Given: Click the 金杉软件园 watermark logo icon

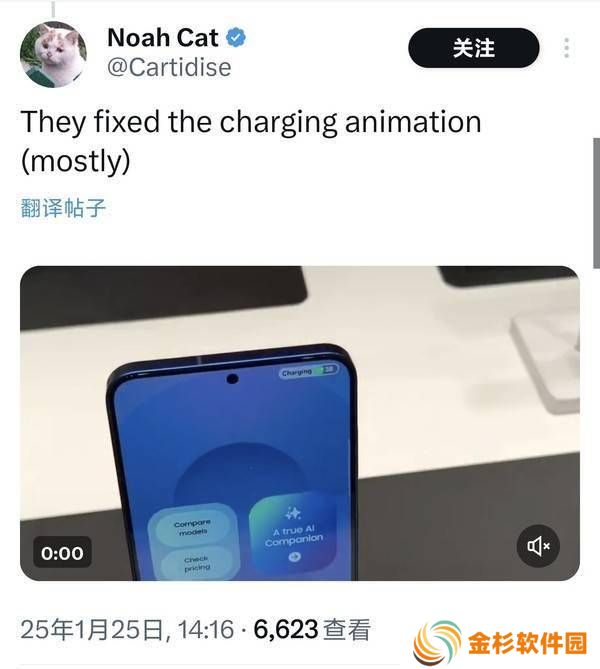Looking at the screenshot, I should pyautogui.click(x=437, y=643).
